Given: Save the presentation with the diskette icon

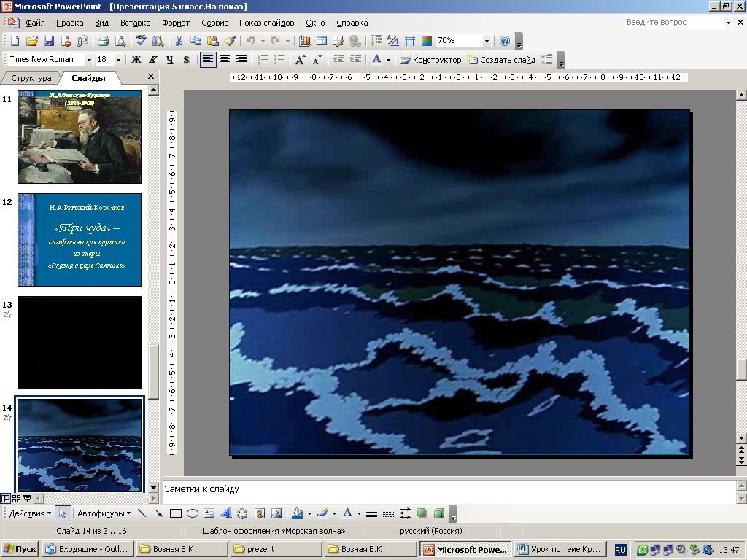Looking at the screenshot, I should [x=49, y=41].
